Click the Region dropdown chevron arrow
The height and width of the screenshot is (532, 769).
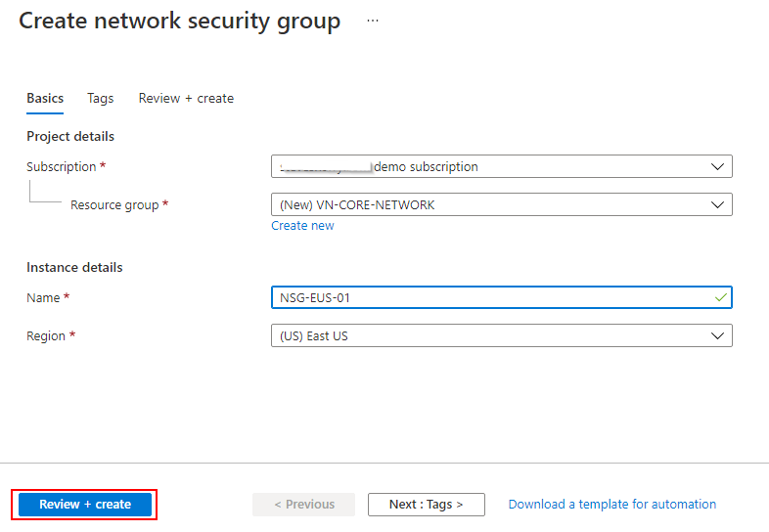[x=718, y=335]
